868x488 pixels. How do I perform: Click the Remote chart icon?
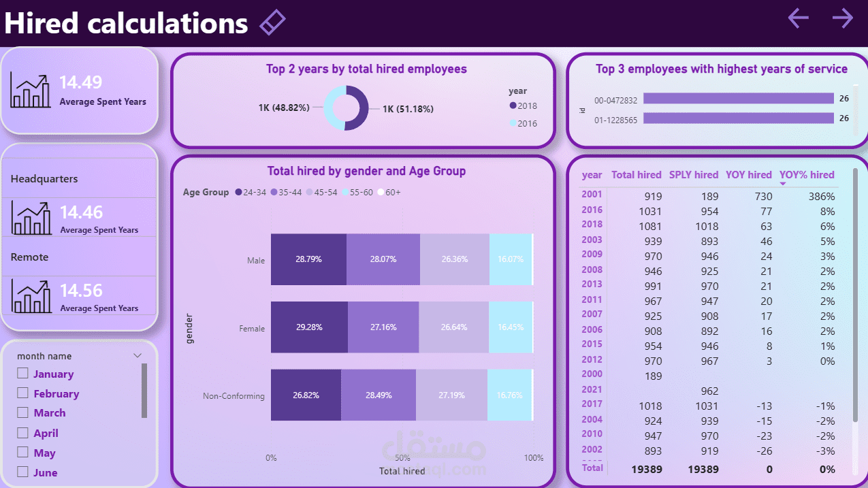point(31,296)
